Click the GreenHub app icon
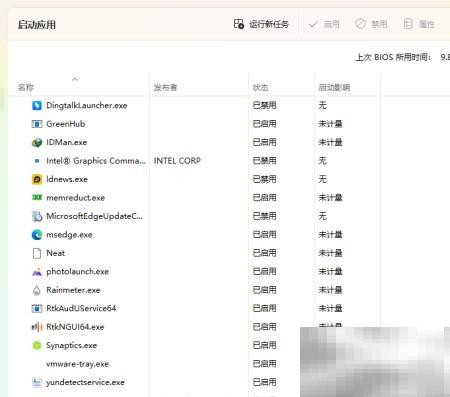 pos(37,124)
